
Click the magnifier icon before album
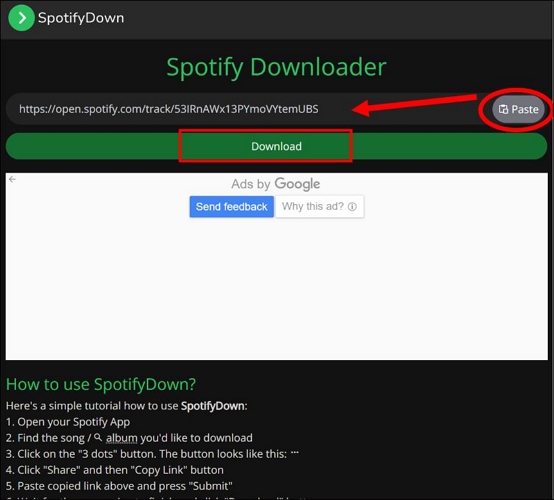[x=98, y=437]
